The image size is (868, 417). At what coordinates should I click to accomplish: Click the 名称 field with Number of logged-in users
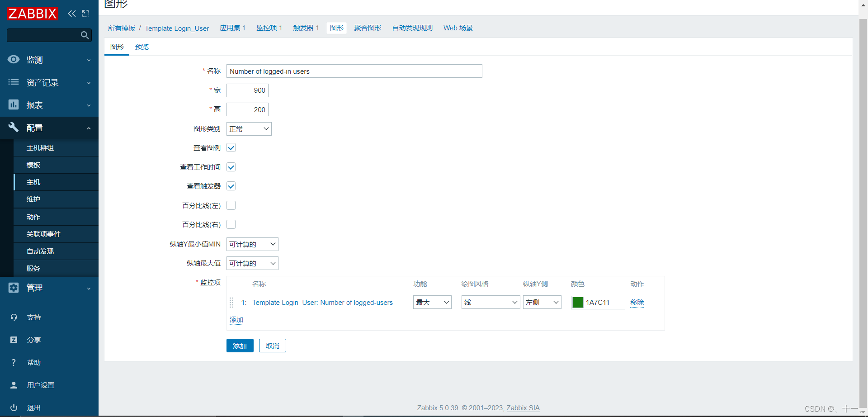click(354, 71)
